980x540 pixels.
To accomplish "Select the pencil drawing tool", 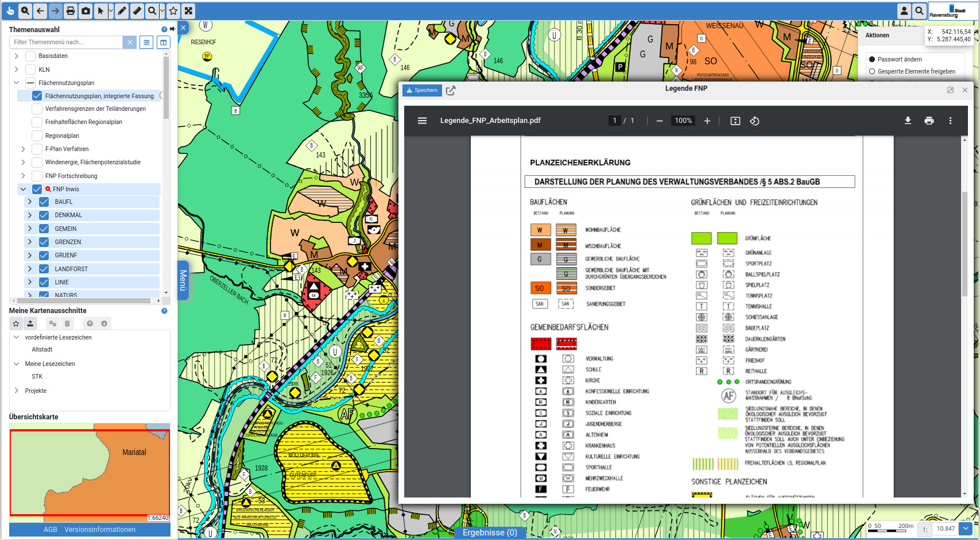I will [x=122, y=10].
